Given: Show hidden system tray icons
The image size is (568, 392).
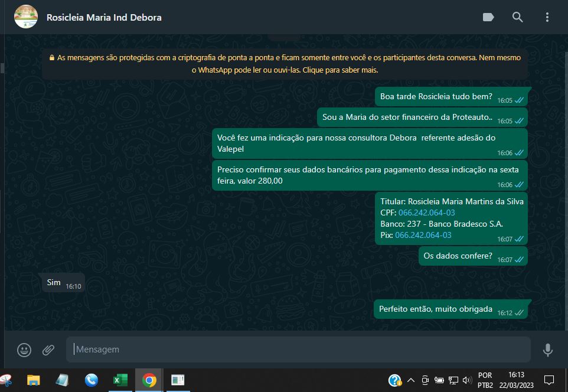Looking at the screenshot, I should pos(411,380).
